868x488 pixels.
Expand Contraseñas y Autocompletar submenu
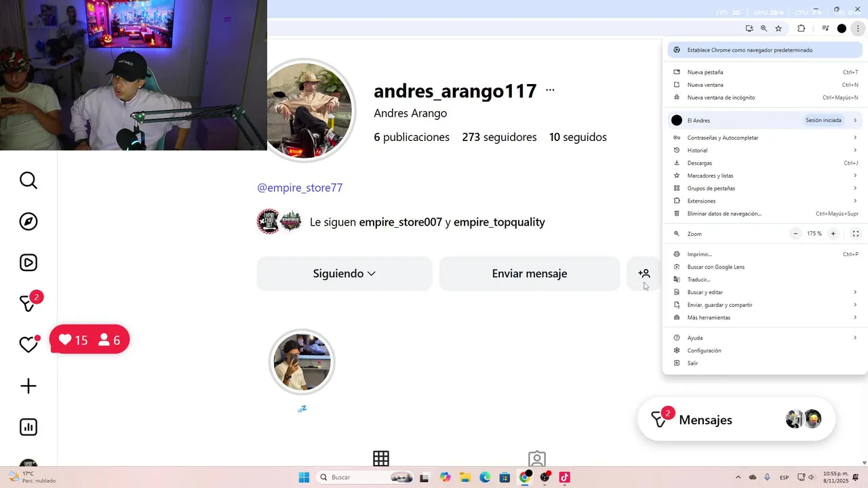pyautogui.click(x=765, y=138)
